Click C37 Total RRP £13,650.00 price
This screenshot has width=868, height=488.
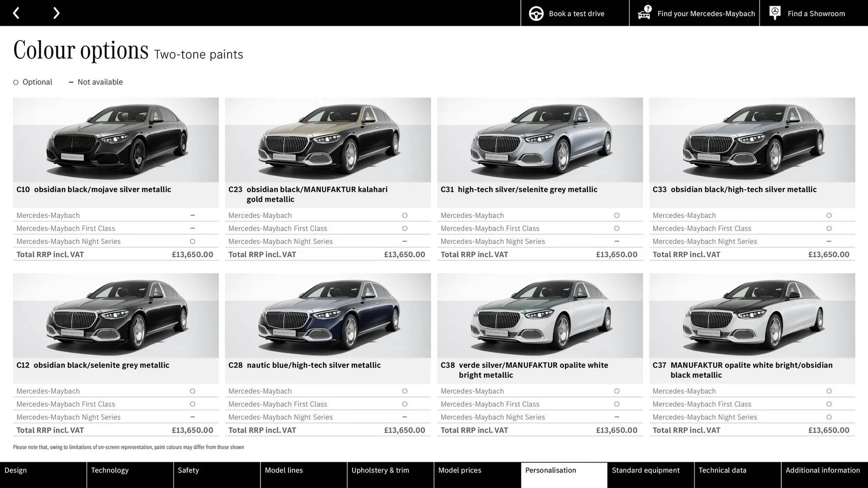829,430
